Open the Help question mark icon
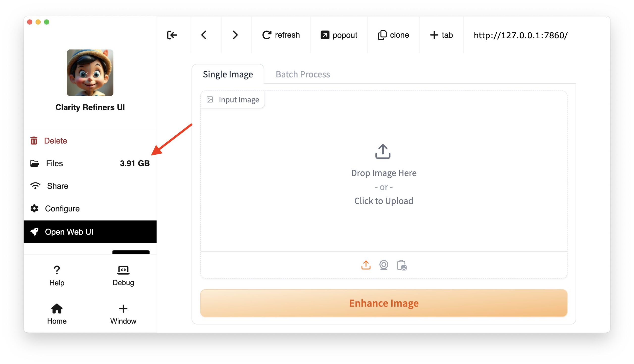The height and width of the screenshot is (364, 634). [x=56, y=270]
